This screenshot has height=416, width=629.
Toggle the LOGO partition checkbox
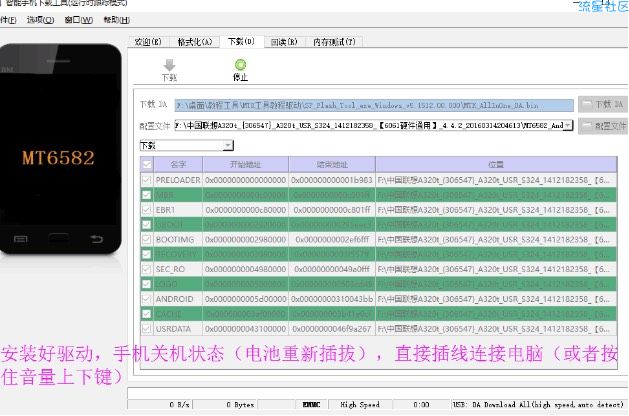(146, 284)
